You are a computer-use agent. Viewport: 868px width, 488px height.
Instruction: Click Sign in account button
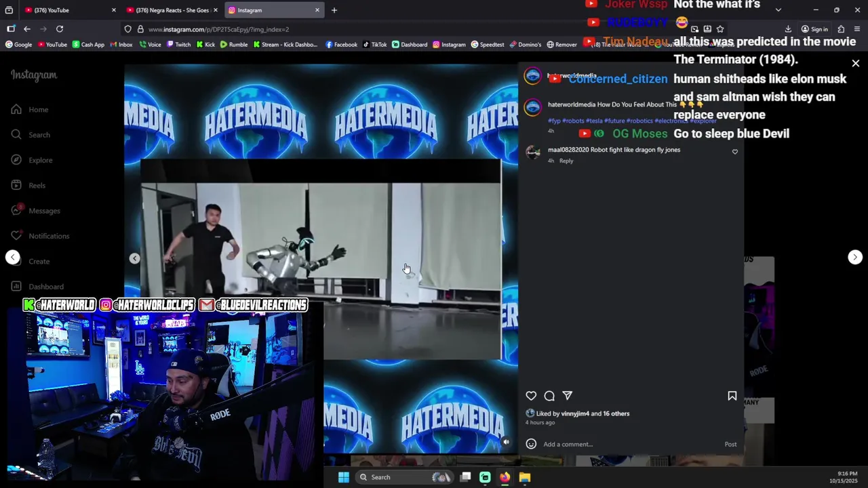point(814,29)
